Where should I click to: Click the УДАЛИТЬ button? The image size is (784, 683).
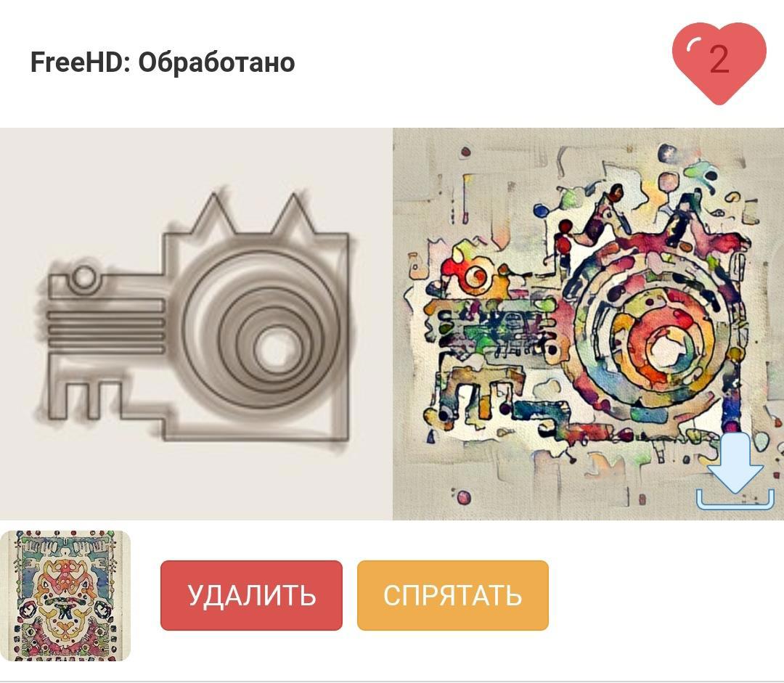coord(251,595)
